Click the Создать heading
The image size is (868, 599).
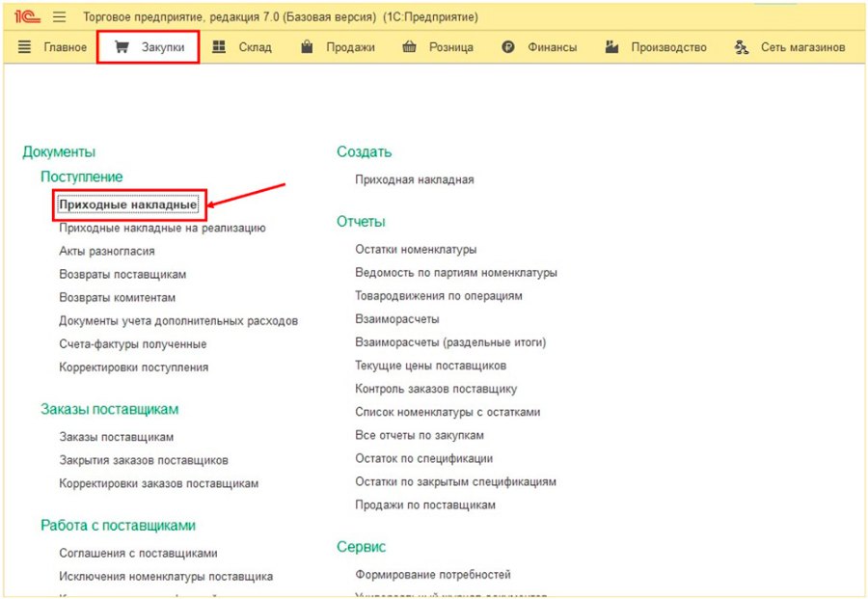[365, 152]
